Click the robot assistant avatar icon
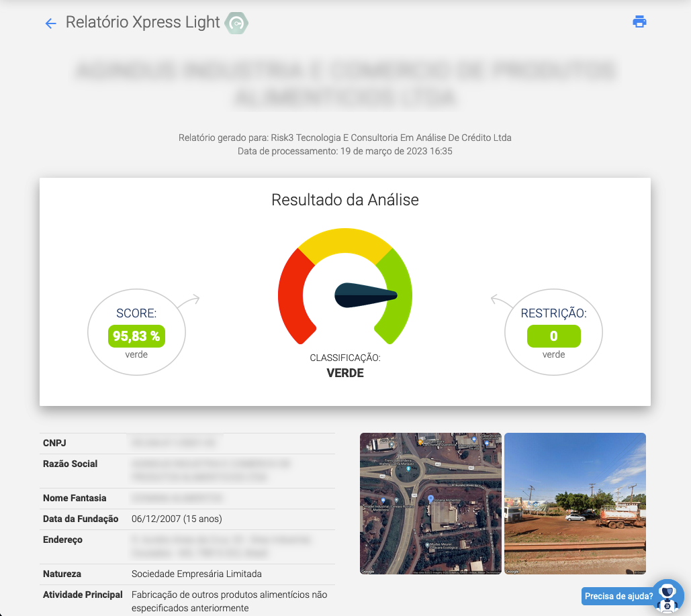 667,596
